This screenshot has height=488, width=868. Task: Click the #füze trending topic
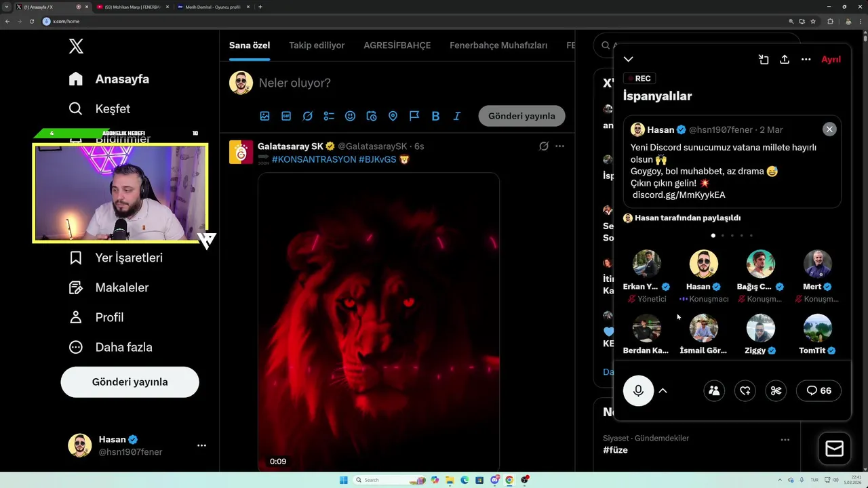(615, 450)
